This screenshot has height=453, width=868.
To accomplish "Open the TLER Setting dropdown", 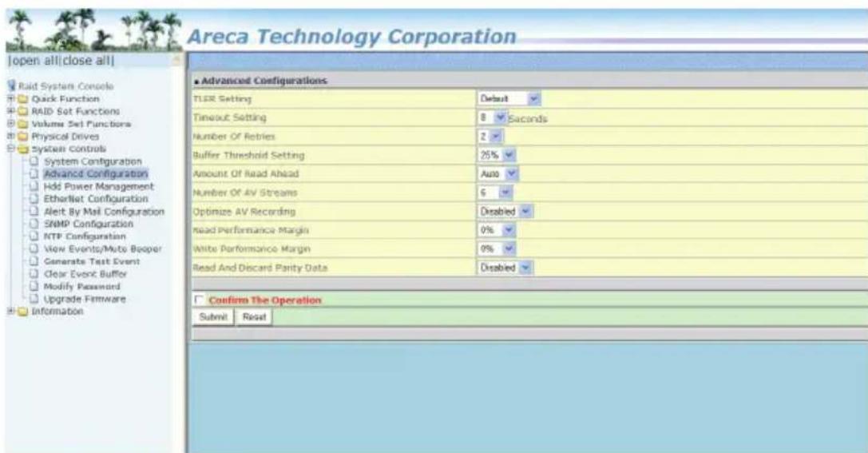I will tap(509, 98).
